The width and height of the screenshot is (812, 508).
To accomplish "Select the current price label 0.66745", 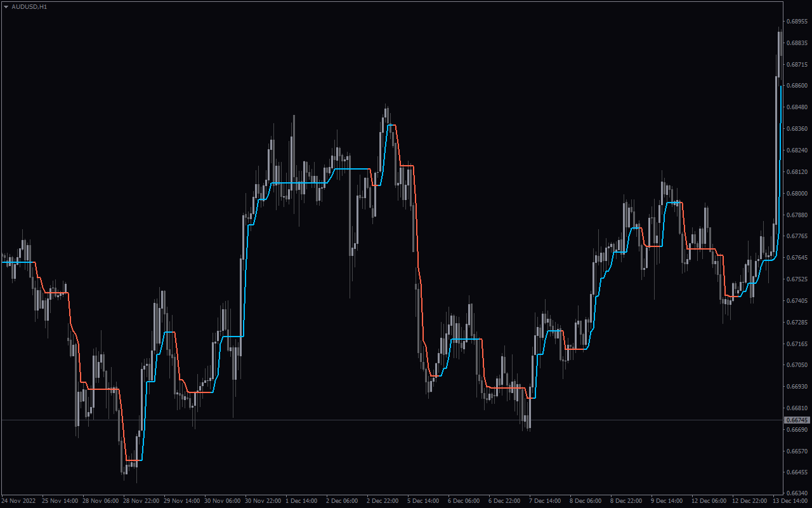I will click(x=797, y=420).
